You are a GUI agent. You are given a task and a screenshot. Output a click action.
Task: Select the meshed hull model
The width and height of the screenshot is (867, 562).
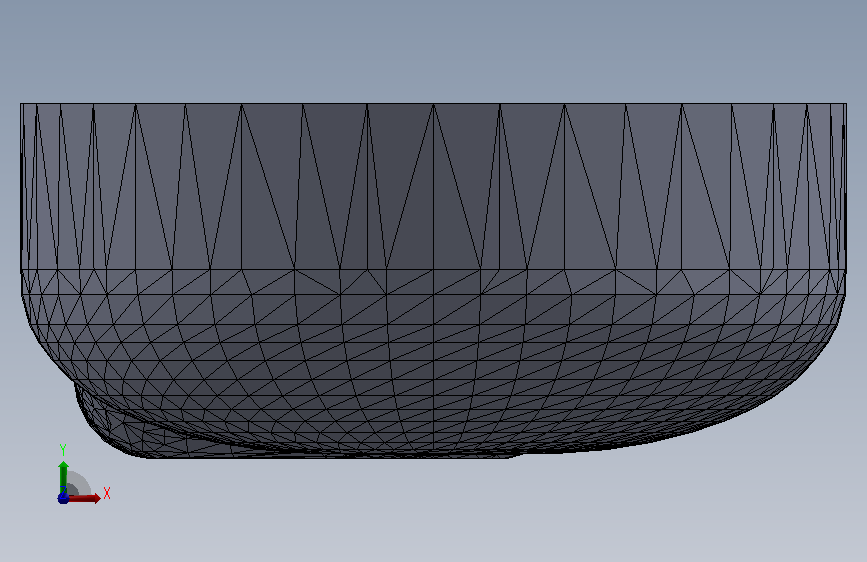coord(434,280)
